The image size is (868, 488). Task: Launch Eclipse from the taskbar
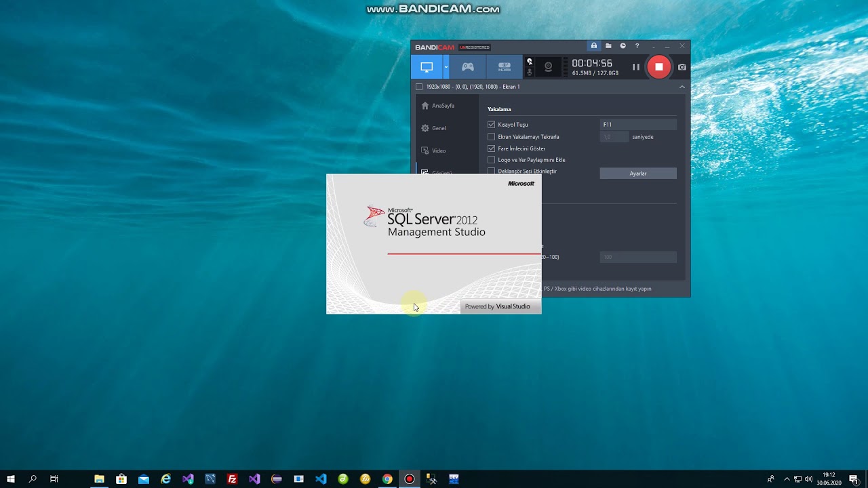pos(277,479)
